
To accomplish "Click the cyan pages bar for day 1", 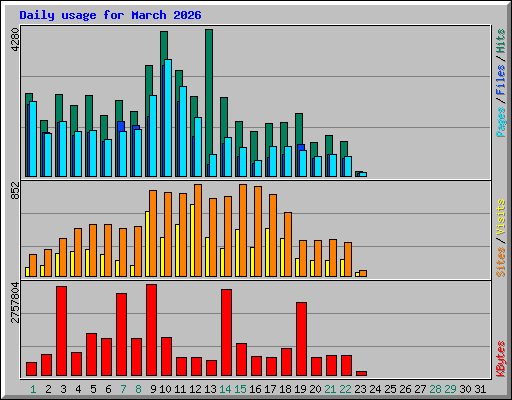I will click(33, 139).
